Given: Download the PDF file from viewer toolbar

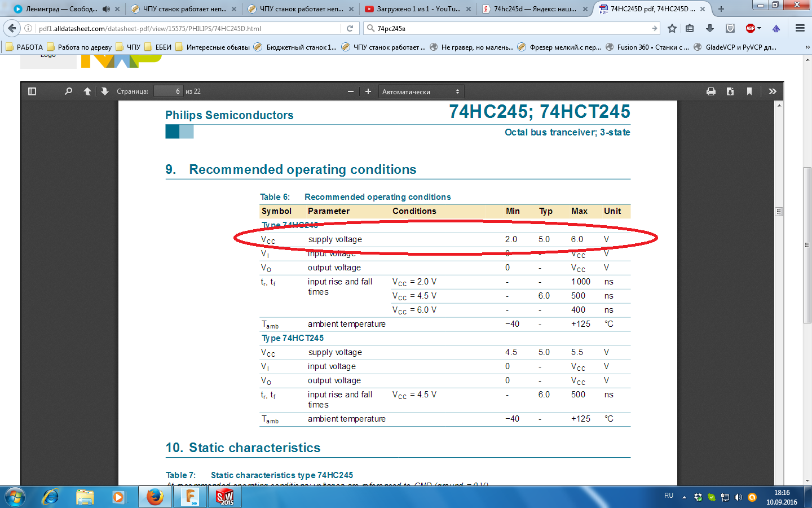Looking at the screenshot, I should coord(730,91).
